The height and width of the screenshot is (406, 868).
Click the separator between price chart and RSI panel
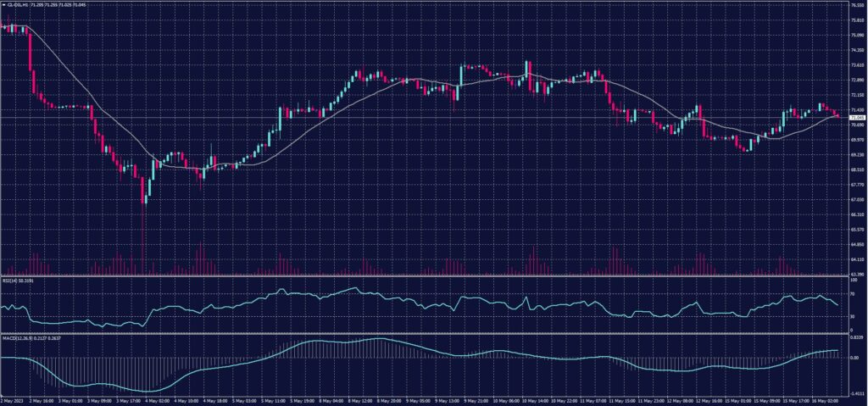coord(424,276)
